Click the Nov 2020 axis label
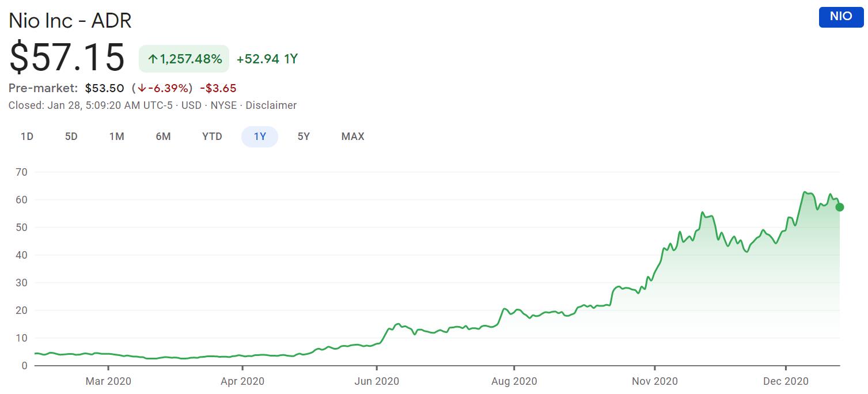Screen dimensions: 868x394 (655, 381)
